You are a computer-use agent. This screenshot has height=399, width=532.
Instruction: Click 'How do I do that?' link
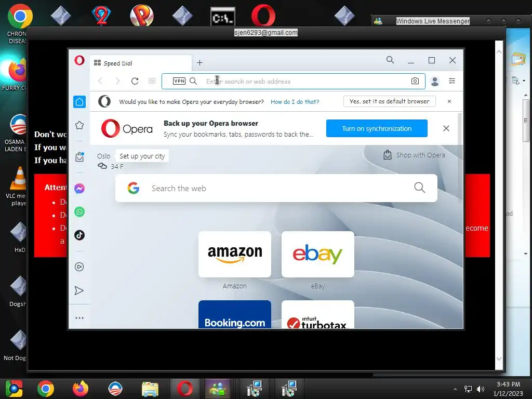[295, 102]
